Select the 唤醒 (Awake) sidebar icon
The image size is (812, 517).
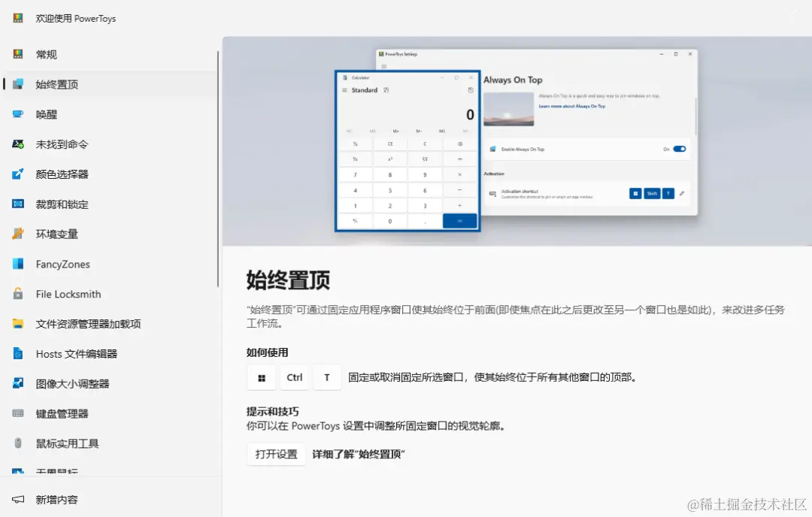click(19, 113)
